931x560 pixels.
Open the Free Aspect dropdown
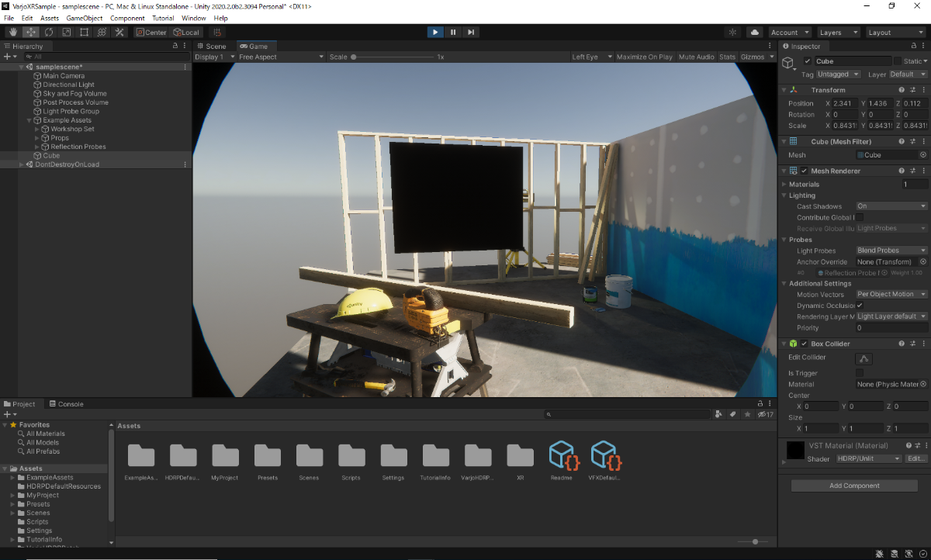pyautogui.click(x=281, y=57)
